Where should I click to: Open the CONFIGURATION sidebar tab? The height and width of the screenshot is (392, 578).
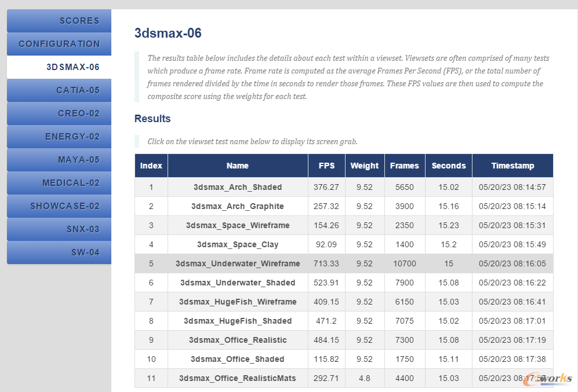(59, 44)
